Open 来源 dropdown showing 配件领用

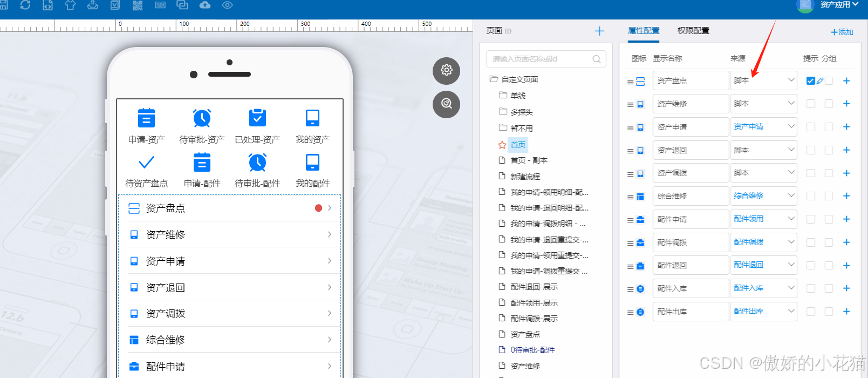click(764, 219)
